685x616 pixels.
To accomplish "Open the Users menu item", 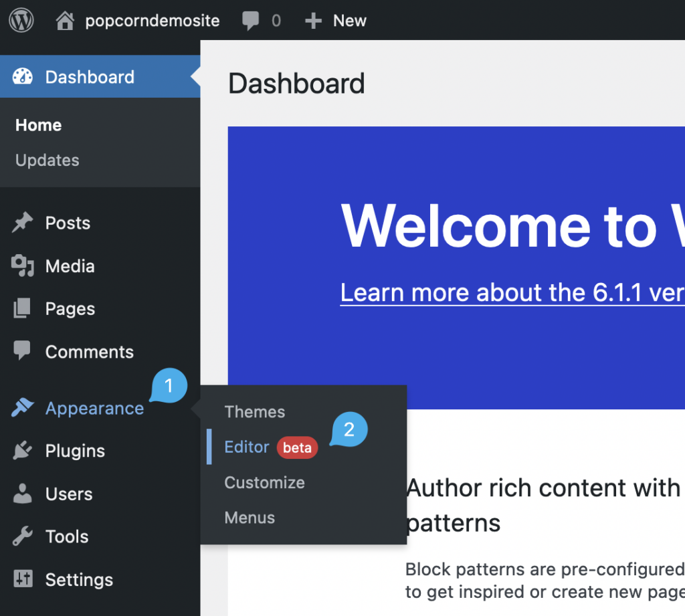I will click(69, 494).
